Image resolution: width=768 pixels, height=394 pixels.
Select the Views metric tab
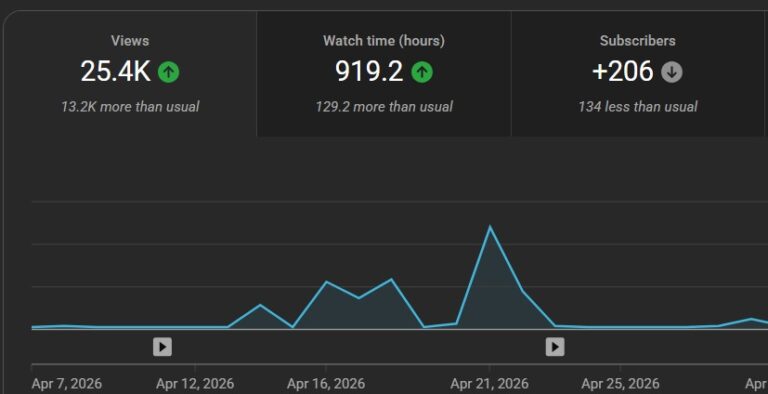tap(130, 74)
